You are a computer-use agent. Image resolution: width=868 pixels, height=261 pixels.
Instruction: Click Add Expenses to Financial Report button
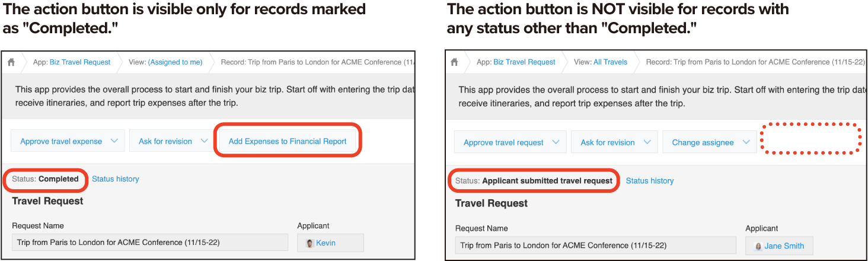coord(288,141)
